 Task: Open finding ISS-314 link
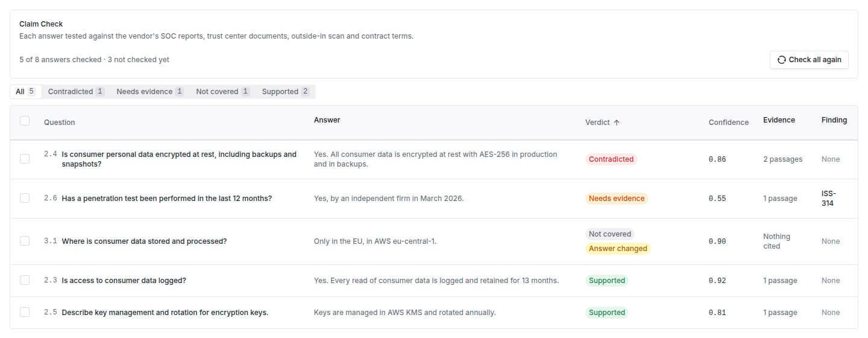829,199
